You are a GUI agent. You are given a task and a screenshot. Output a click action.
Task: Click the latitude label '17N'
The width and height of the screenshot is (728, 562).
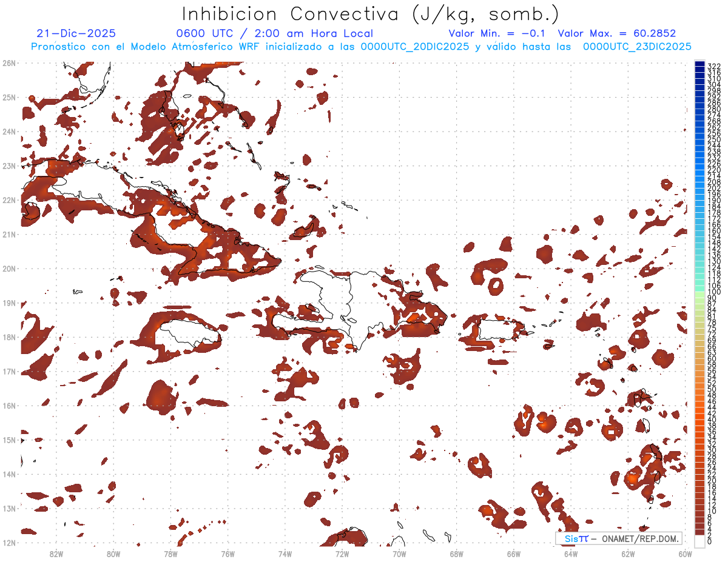point(9,371)
